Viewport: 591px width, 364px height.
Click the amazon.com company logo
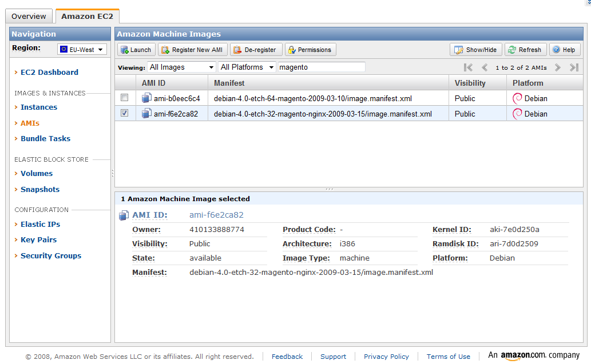(x=534, y=355)
